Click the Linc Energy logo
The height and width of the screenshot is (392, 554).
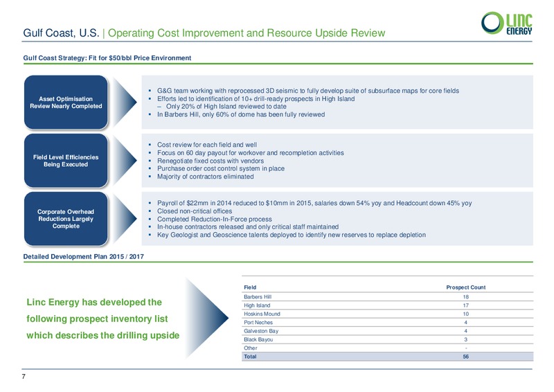click(x=507, y=24)
